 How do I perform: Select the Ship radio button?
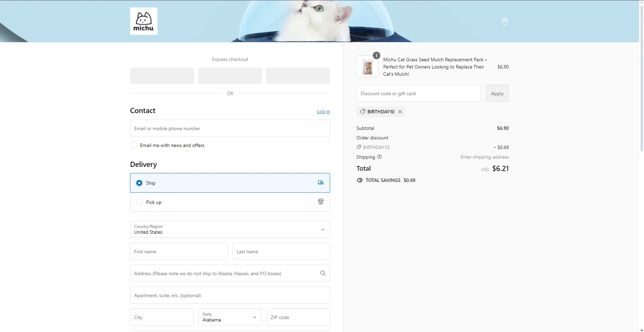click(x=139, y=183)
